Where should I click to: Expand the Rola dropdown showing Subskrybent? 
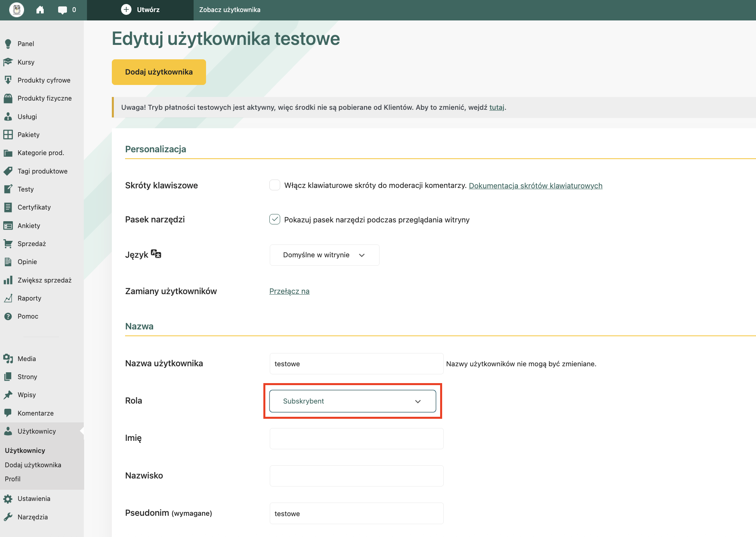click(352, 401)
